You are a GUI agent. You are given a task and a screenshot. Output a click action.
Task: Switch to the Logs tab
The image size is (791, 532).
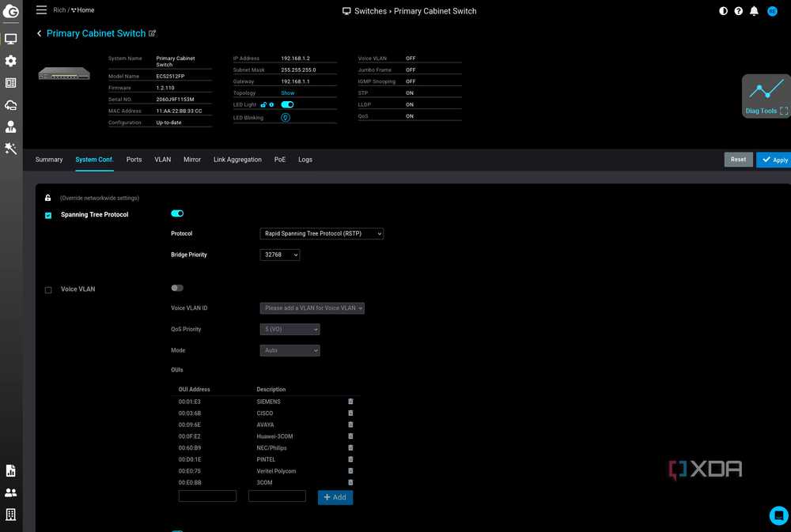click(x=305, y=160)
